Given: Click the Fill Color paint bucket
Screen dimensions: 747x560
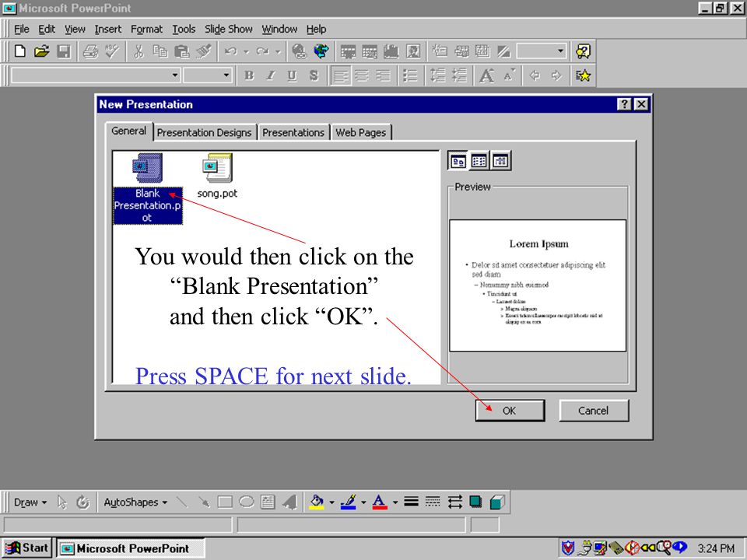Looking at the screenshot, I should (x=317, y=502).
